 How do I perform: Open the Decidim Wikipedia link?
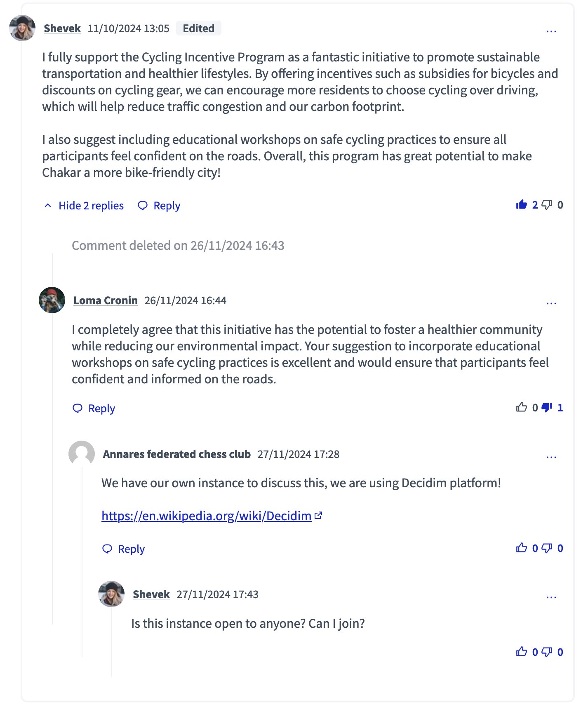click(205, 516)
